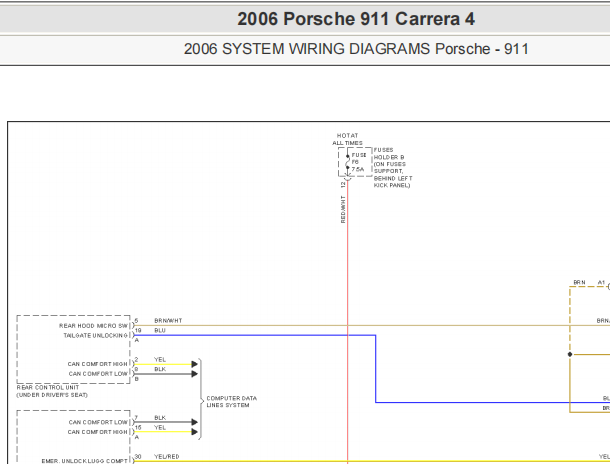Viewport: 610px width, 464px height.
Task: Click the arrowhead on the pin 9 black wire
Action: point(195,374)
